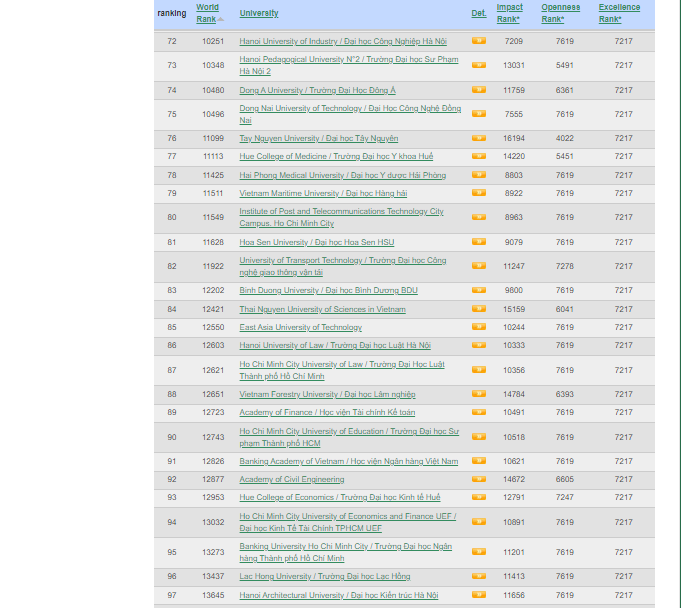The height and width of the screenshot is (608, 681).
Task: Open details icon for Hoa Sen University
Action: tap(479, 241)
